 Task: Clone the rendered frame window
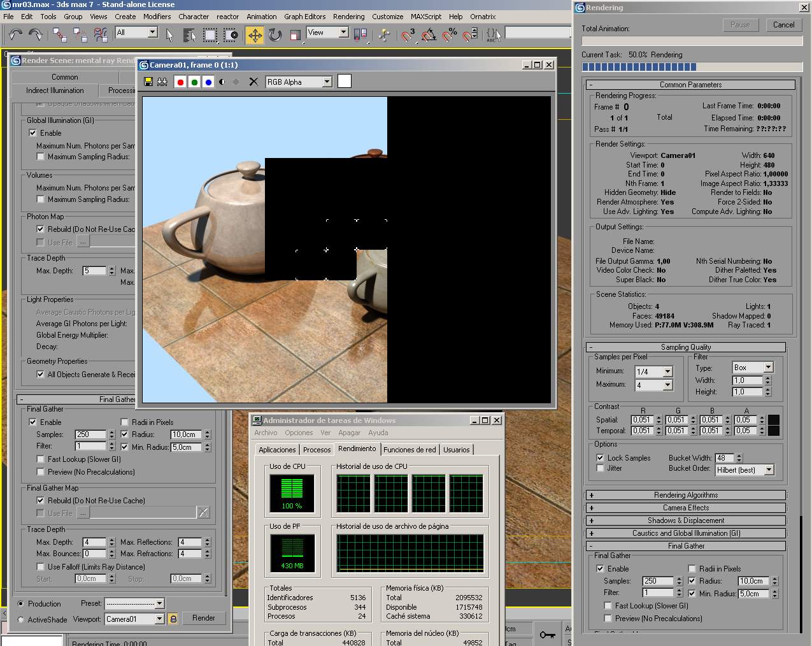[162, 82]
